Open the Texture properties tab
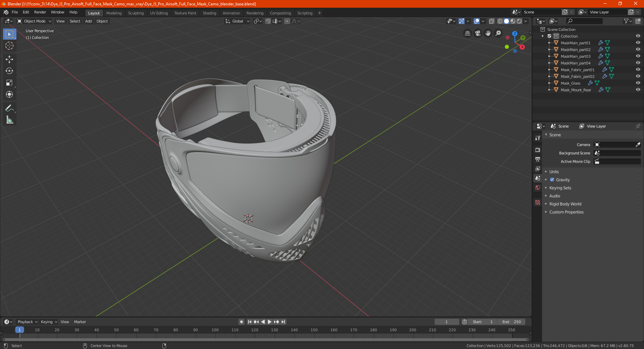This screenshot has width=644, height=349. coord(538,202)
